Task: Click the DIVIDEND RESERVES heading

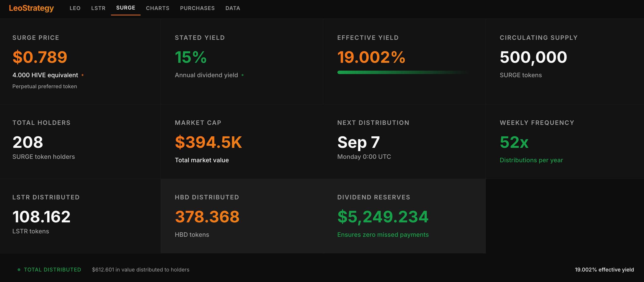Action: (x=374, y=197)
